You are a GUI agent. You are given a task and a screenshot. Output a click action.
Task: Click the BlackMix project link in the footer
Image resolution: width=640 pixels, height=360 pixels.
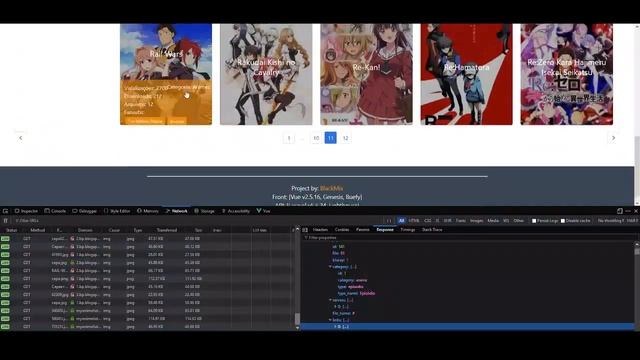coord(331,188)
